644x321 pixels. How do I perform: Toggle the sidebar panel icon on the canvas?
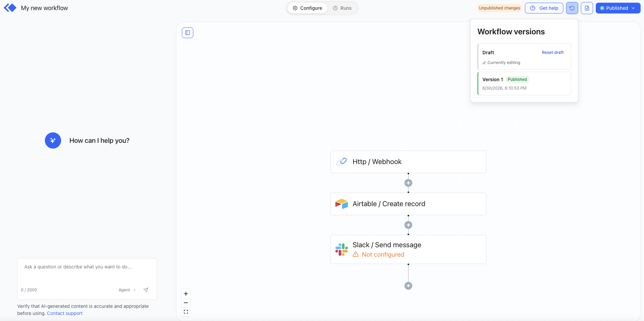[188, 33]
